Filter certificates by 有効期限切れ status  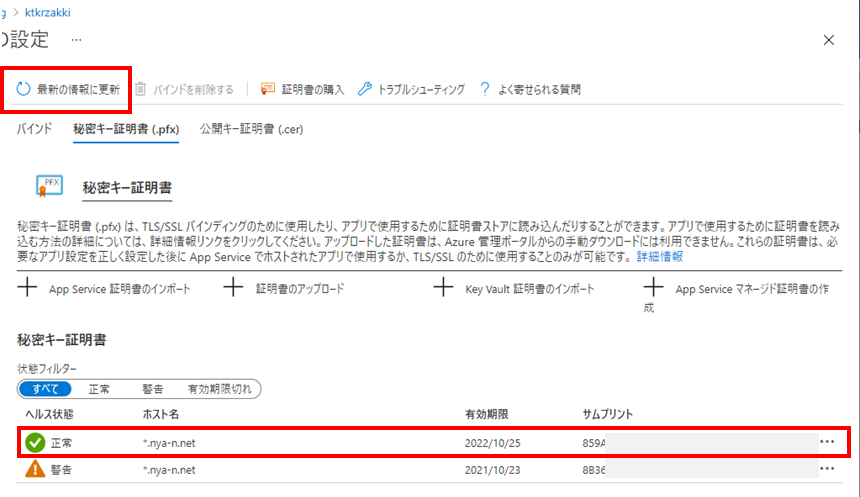(x=219, y=389)
